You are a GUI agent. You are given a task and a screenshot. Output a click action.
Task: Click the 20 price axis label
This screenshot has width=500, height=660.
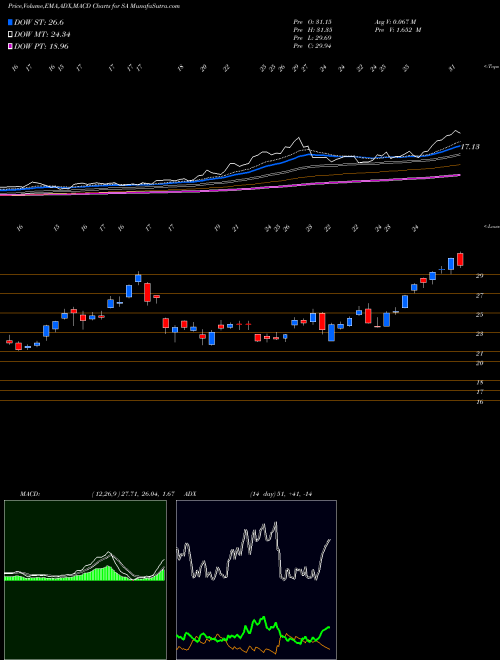point(479,363)
